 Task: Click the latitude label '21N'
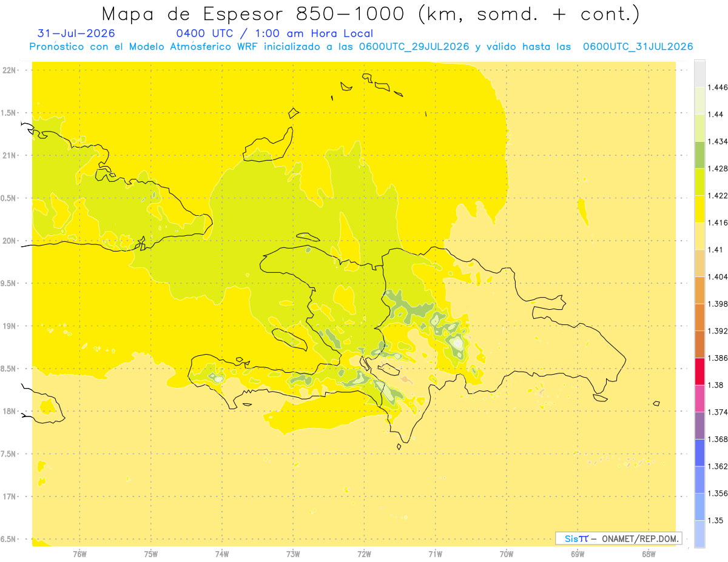(x=10, y=155)
